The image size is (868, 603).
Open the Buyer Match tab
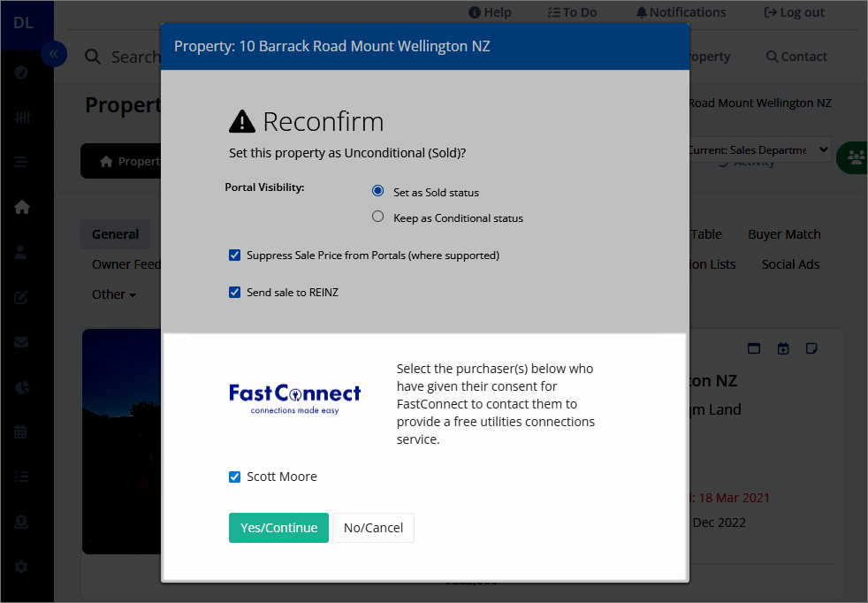(x=784, y=234)
